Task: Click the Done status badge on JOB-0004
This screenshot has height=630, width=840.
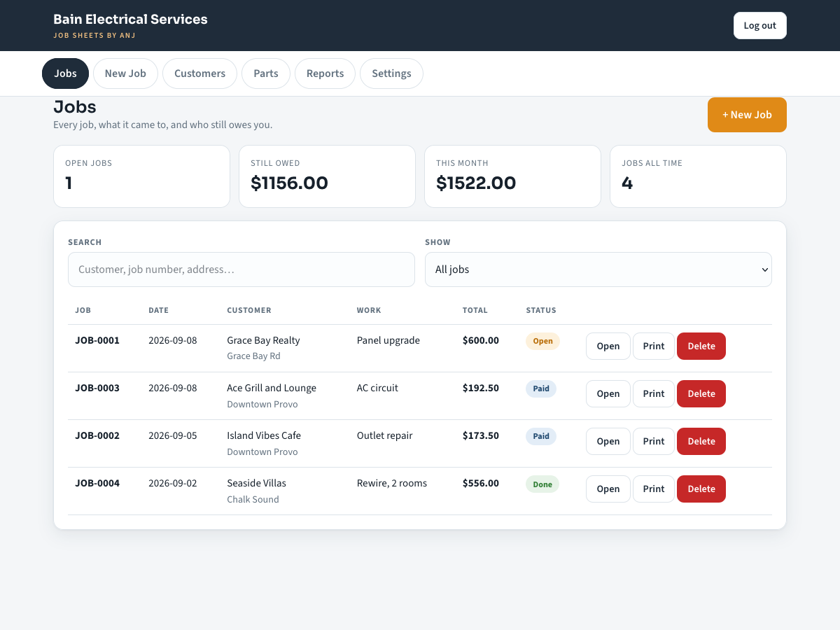Action: 542,484
